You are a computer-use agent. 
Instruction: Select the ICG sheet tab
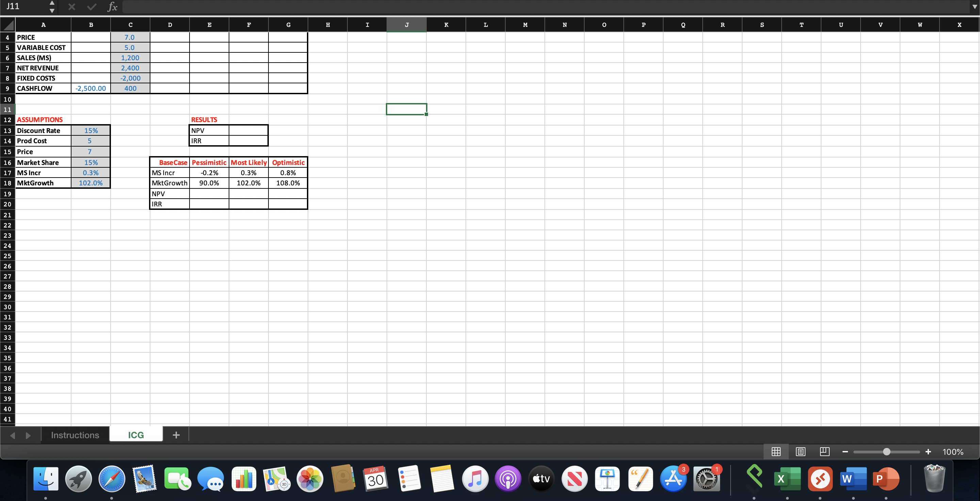click(136, 435)
